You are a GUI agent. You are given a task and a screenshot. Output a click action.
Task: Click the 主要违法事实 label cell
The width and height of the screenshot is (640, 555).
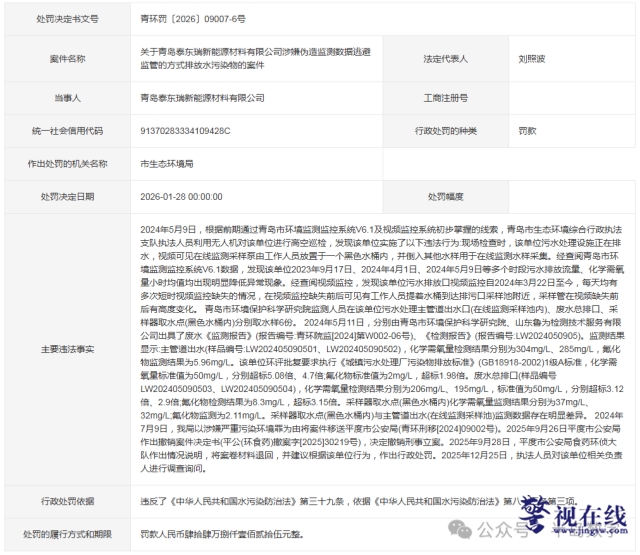[x=67, y=349]
